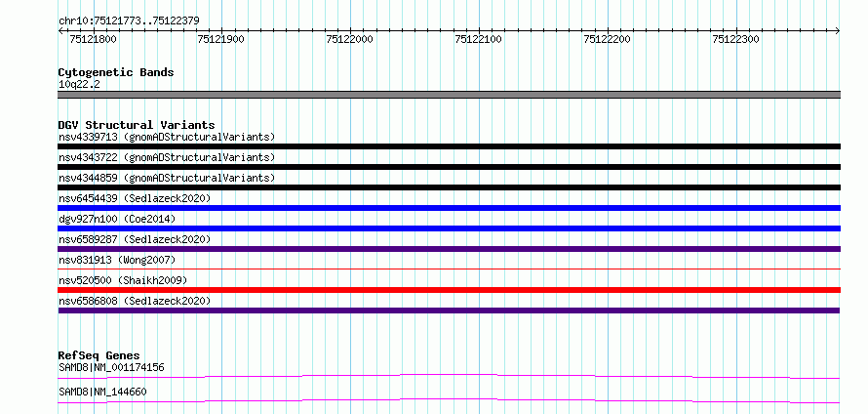Select the magenta line under SAMD8|NM_001174156

(449, 377)
